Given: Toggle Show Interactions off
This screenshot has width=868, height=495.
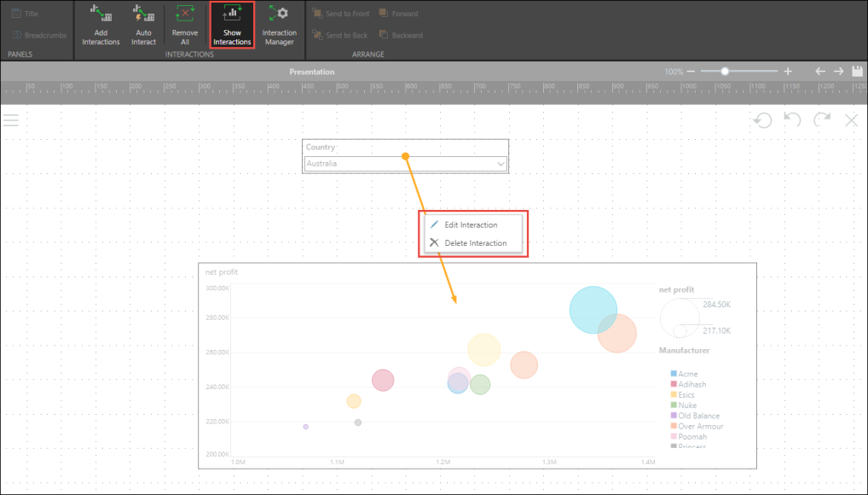Looking at the screenshot, I should (232, 24).
